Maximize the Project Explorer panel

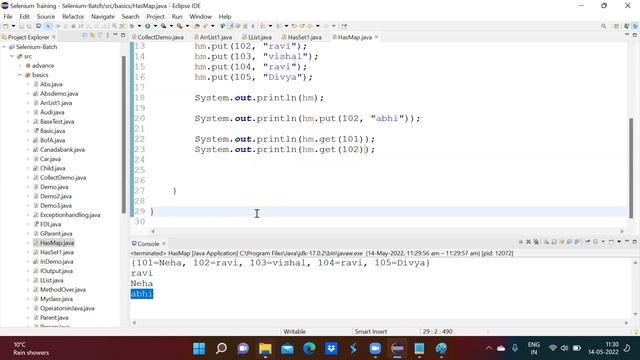123,36
